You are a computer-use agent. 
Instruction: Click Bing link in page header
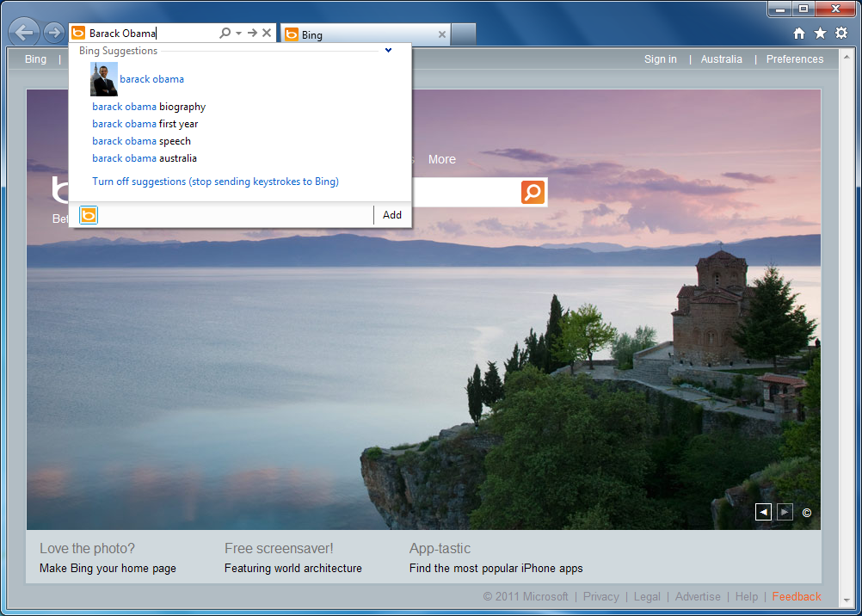click(36, 59)
